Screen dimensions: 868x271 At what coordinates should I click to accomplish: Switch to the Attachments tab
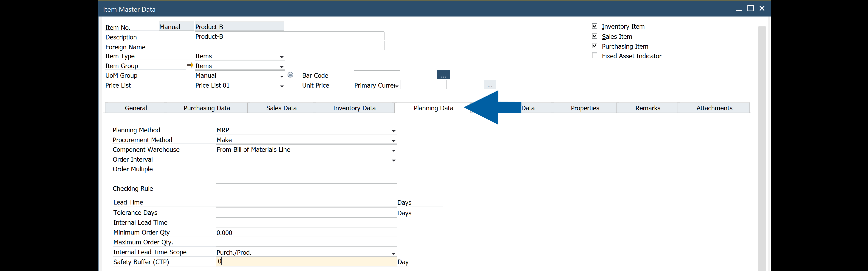point(714,108)
